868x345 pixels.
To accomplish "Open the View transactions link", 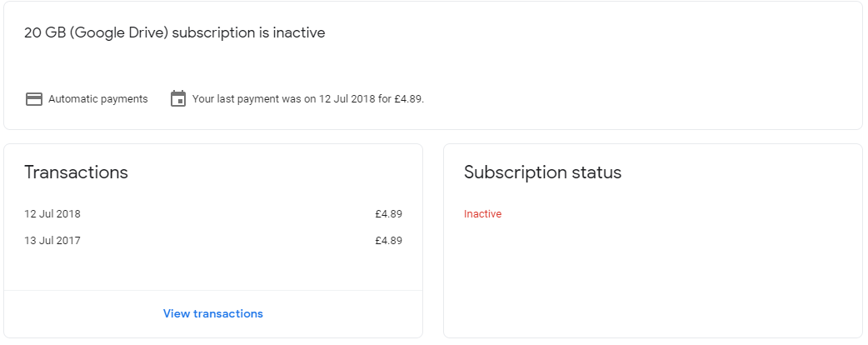I will click(x=213, y=313).
